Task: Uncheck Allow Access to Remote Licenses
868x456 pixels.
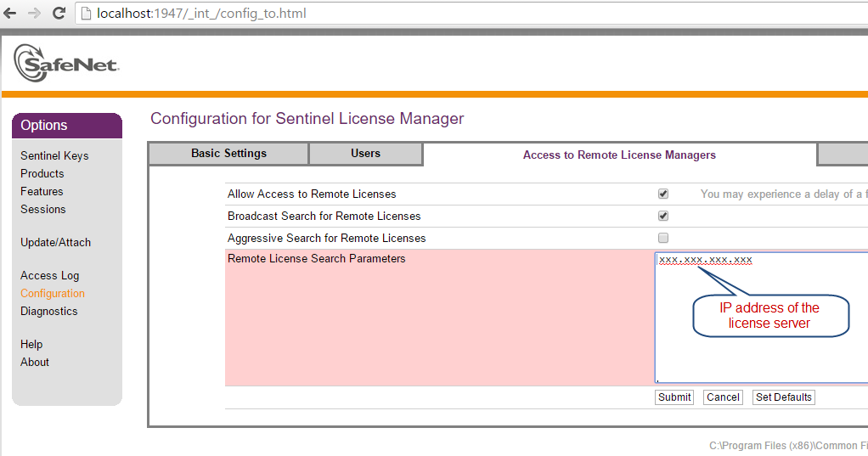Action: (x=663, y=194)
